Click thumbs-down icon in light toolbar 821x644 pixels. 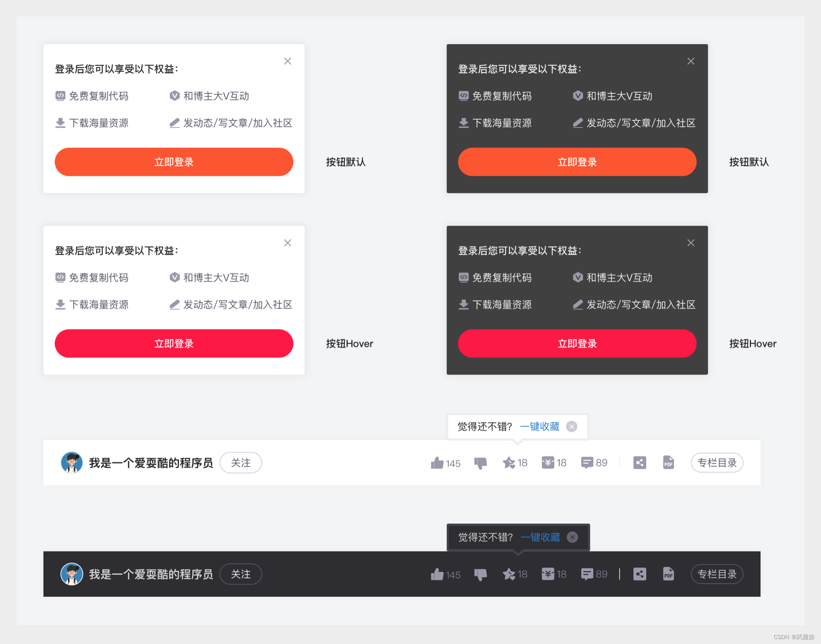pyautogui.click(x=480, y=463)
